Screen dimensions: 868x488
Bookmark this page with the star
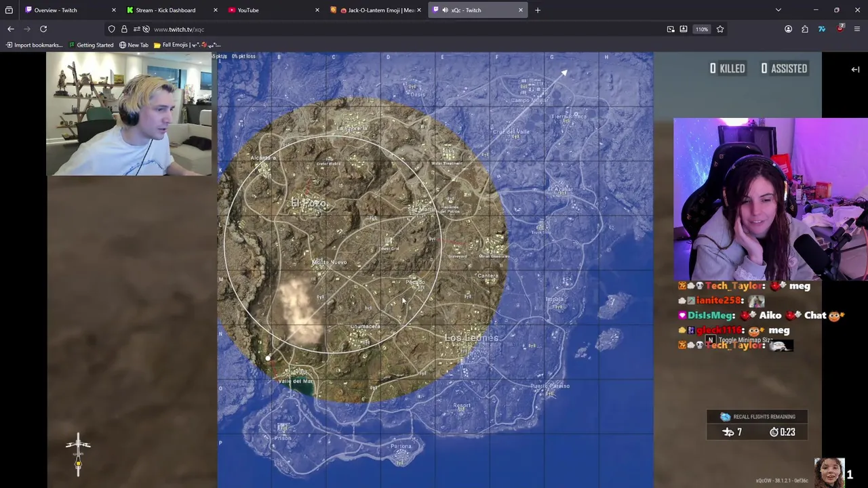point(720,29)
